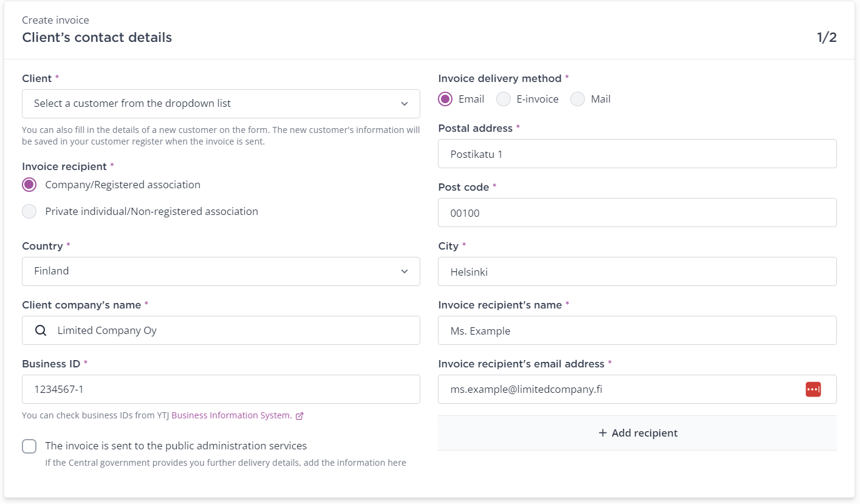Screen dimensions: 860x504
Task: Click the City field with Helsinki
Action: pos(637,271)
